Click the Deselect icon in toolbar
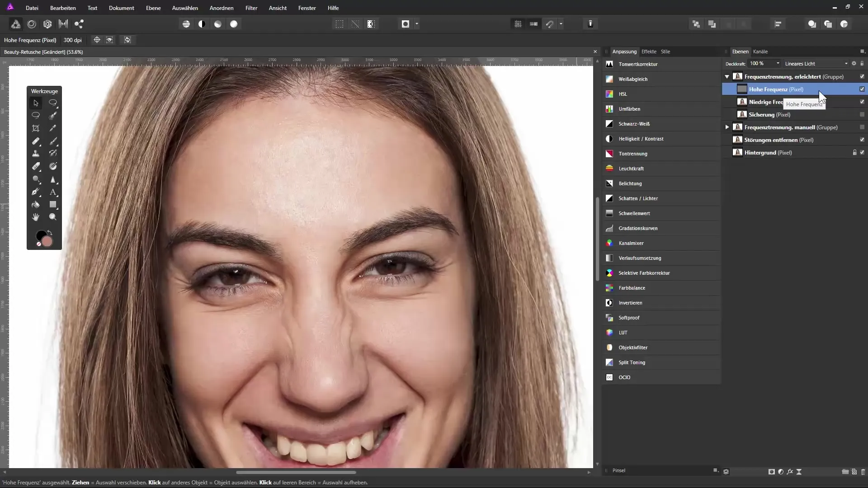 coord(355,24)
